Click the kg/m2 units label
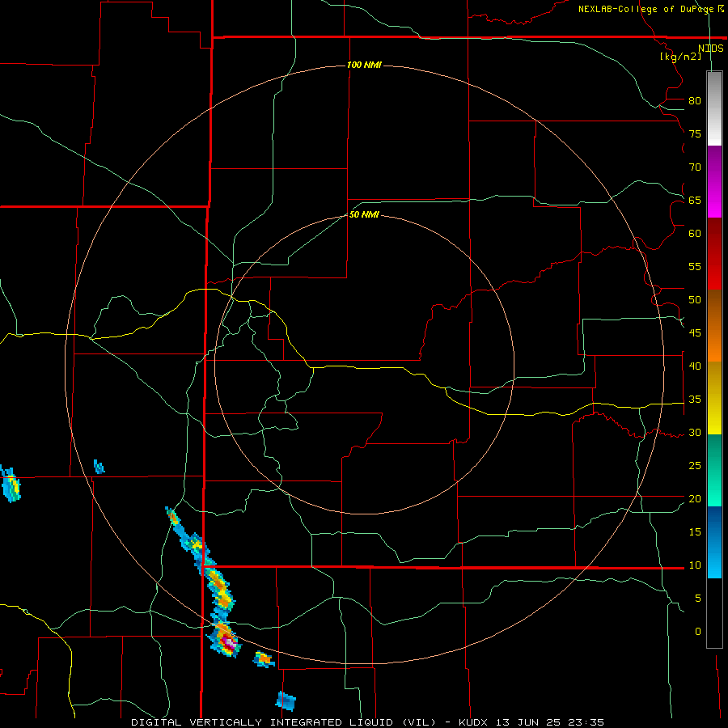The image size is (728, 728). click(x=680, y=57)
